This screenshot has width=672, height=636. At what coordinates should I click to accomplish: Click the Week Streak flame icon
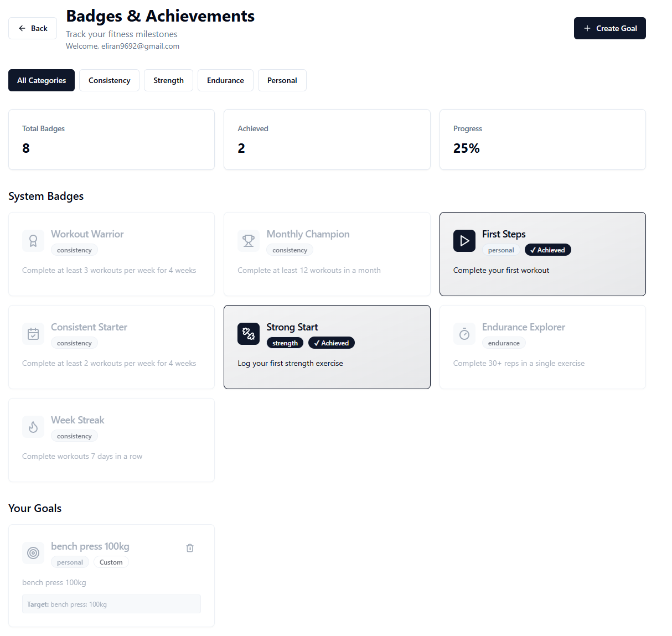(x=33, y=427)
